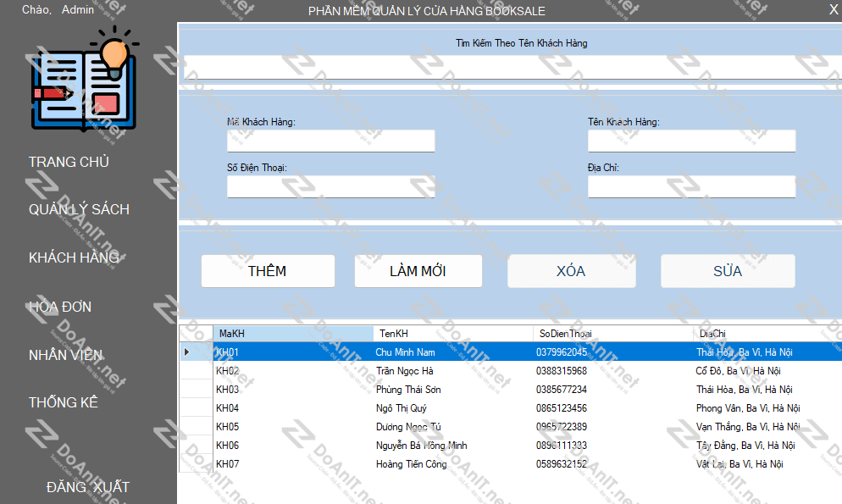Click the SỬA edit button

pos(727,271)
